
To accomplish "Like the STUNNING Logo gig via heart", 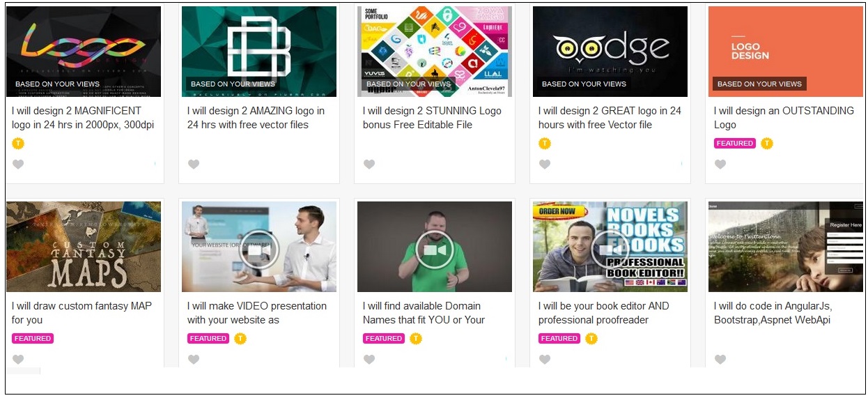I will [369, 164].
